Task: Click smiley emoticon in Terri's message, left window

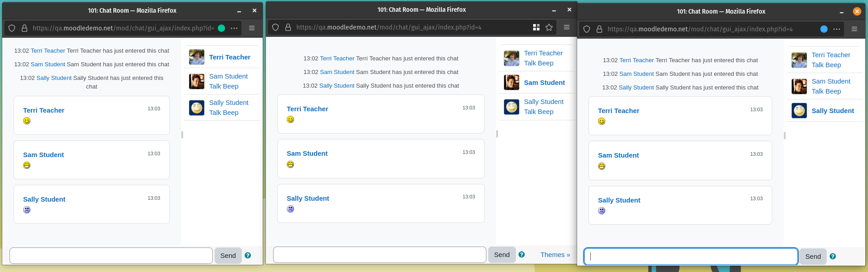Action: pyautogui.click(x=27, y=121)
